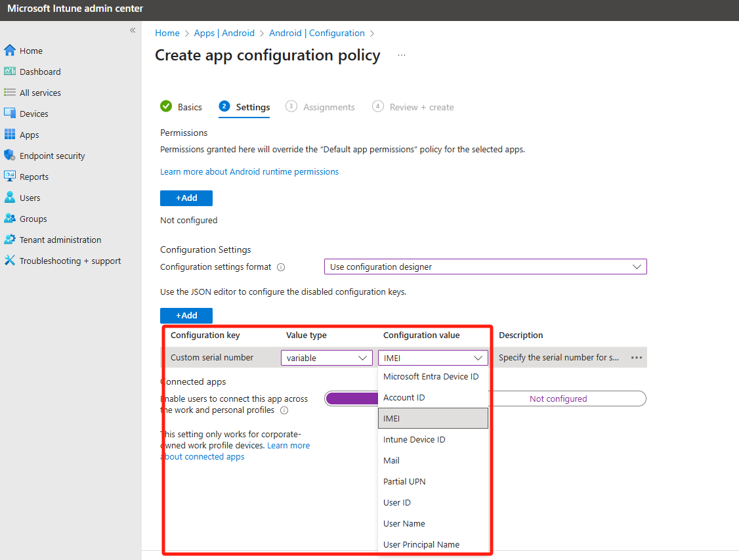Choose Account ID from the list
The width and height of the screenshot is (739, 560).
click(433, 397)
